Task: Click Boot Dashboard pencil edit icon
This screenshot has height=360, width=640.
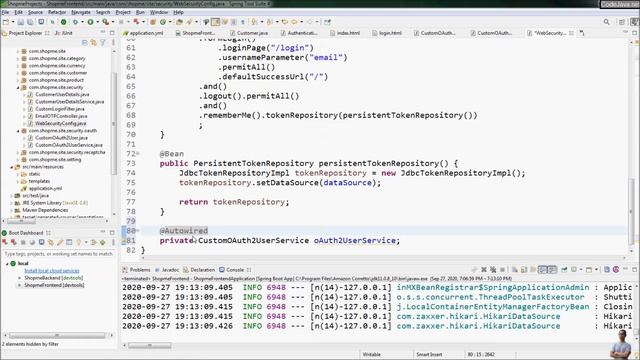Action: point(60,242)
